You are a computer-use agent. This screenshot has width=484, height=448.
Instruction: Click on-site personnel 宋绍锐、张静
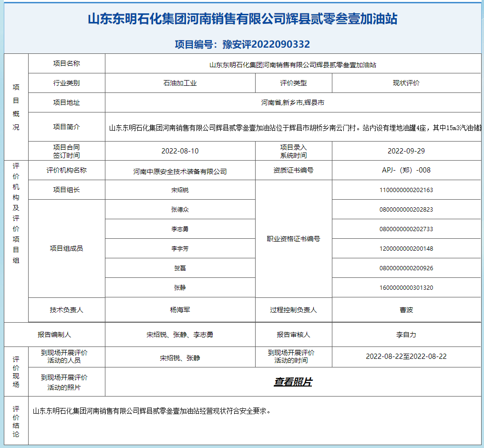click(x=180, y=358)
